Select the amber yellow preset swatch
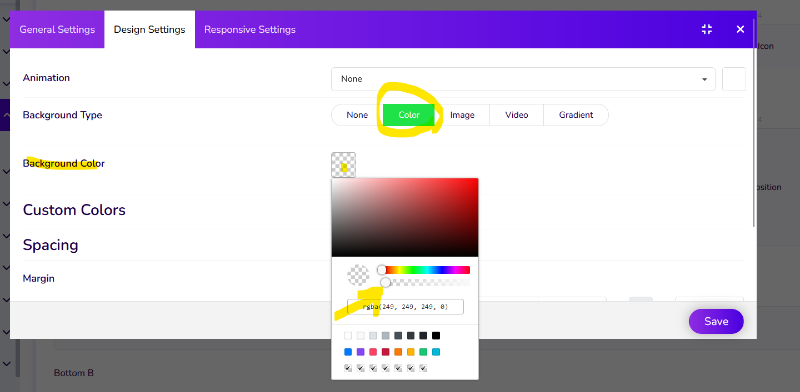The image size is (800, 392). (411, 352)
